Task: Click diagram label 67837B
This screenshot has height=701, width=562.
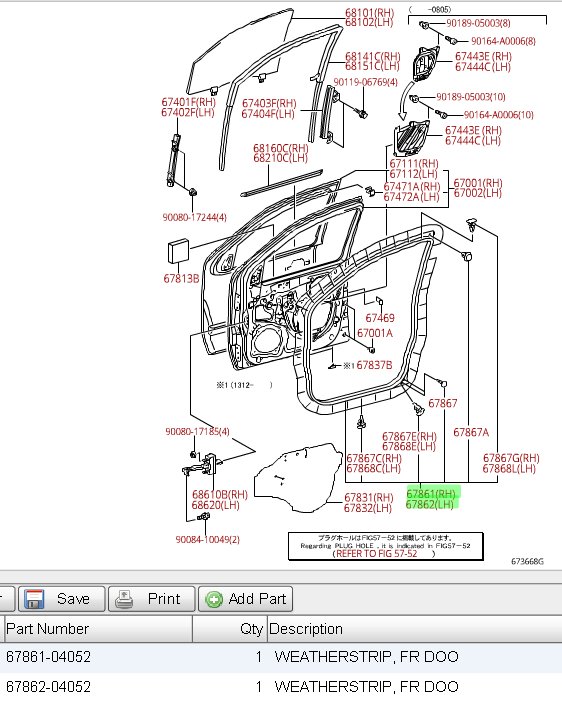Action: pyautogui.click(x=374, y=365)
